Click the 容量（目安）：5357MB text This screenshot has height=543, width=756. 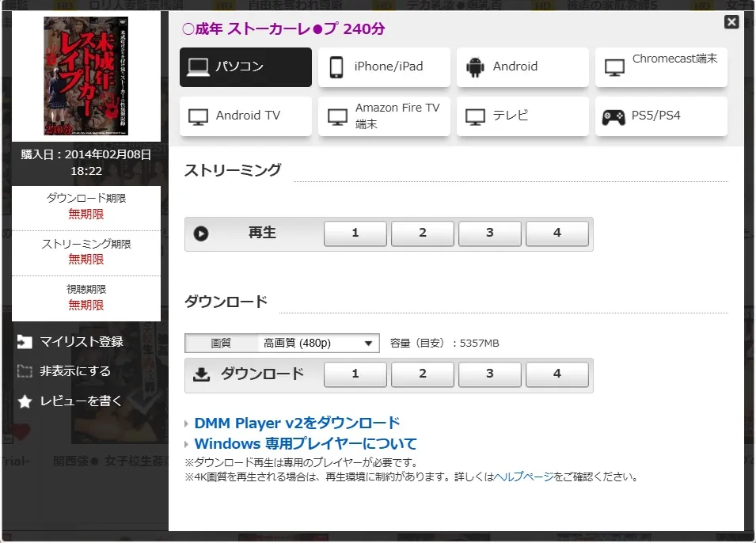(x=445, y=344)
